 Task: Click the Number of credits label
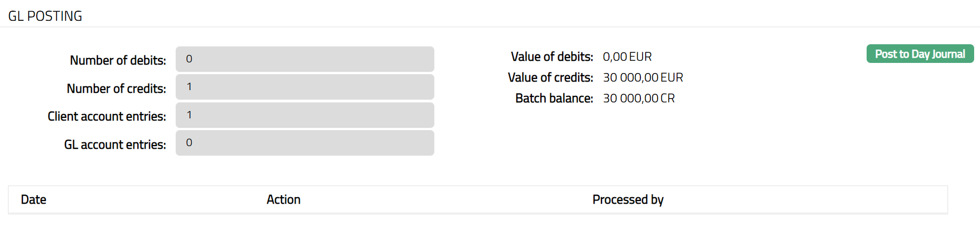[x=116, y=89]
